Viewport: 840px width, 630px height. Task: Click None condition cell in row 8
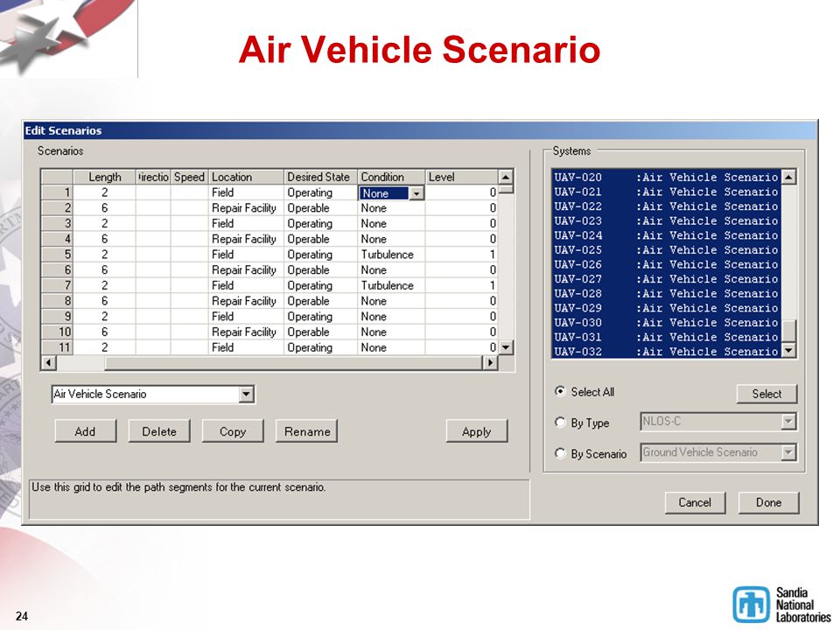click(x=391, y=301)
